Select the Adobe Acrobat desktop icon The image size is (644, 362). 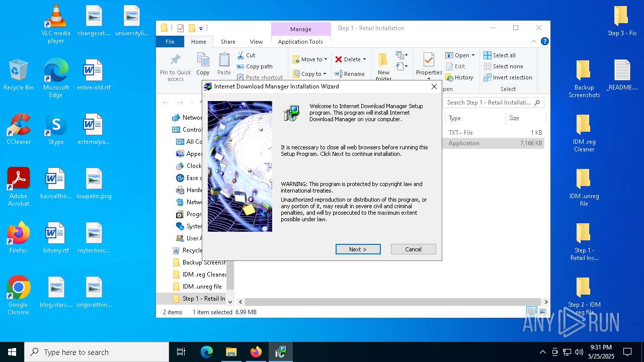coord(18,187)
